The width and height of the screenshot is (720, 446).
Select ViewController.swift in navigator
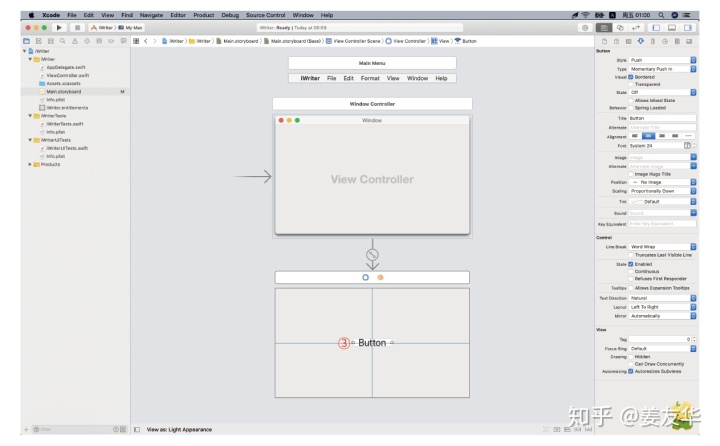68,75
